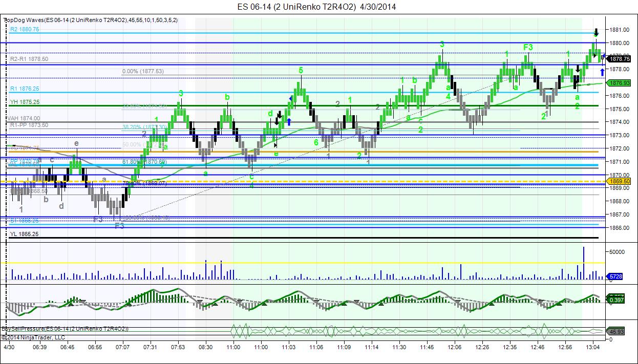Click the 07:31 time axis label
638x364 pixels.
150,347
